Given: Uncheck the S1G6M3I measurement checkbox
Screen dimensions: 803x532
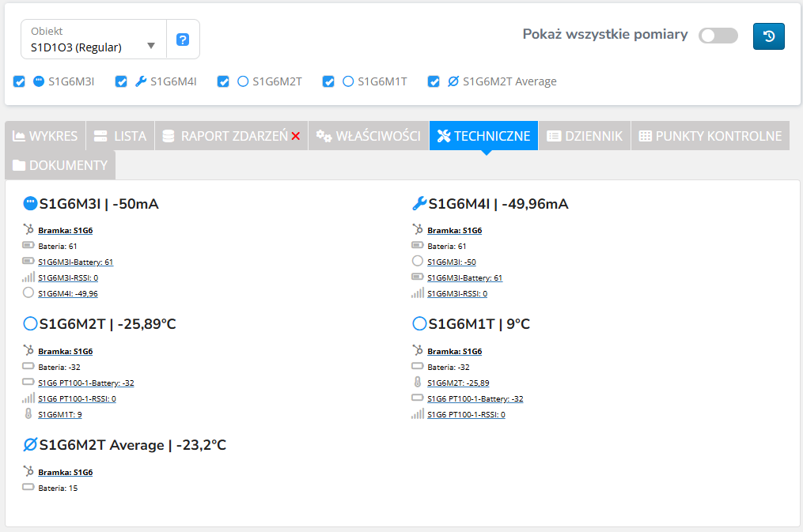Looking at the screenshot, I should 20,81.
